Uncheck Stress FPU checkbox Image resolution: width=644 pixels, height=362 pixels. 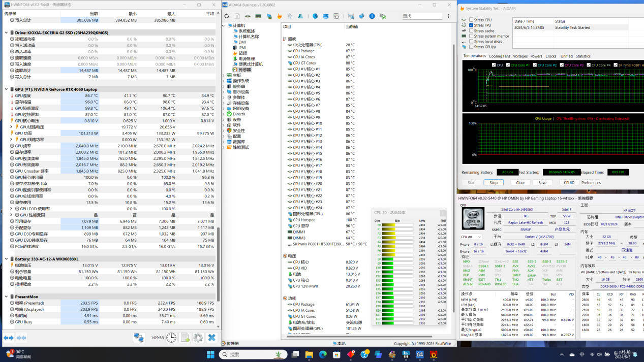click(471, 25)
